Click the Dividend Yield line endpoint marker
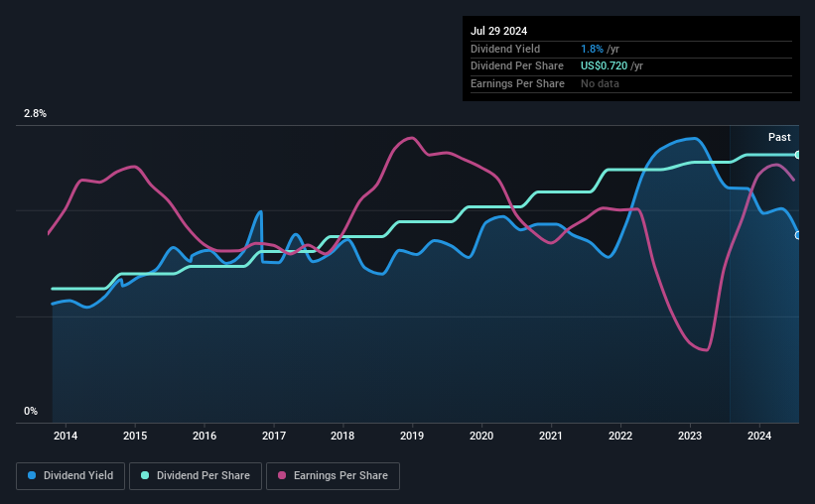This screenshot has height=504, width=815. pos(798,235)
